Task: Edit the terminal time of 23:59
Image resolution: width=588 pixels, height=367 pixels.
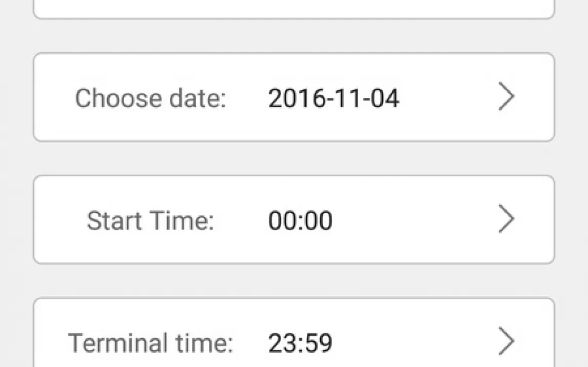Action: 300,342
